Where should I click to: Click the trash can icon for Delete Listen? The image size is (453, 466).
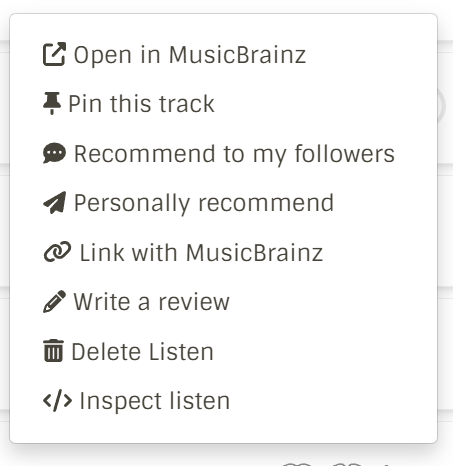point(53,350)
